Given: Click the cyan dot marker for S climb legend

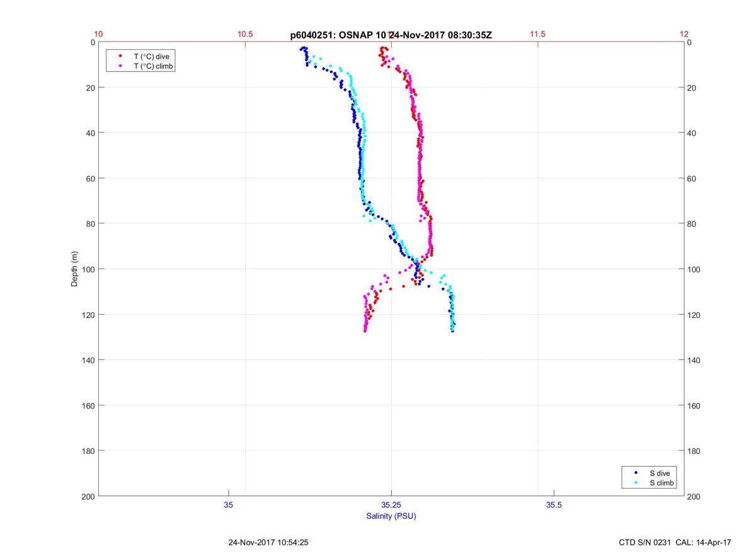Looking at the screenshot, I should [x=636, y=483].
